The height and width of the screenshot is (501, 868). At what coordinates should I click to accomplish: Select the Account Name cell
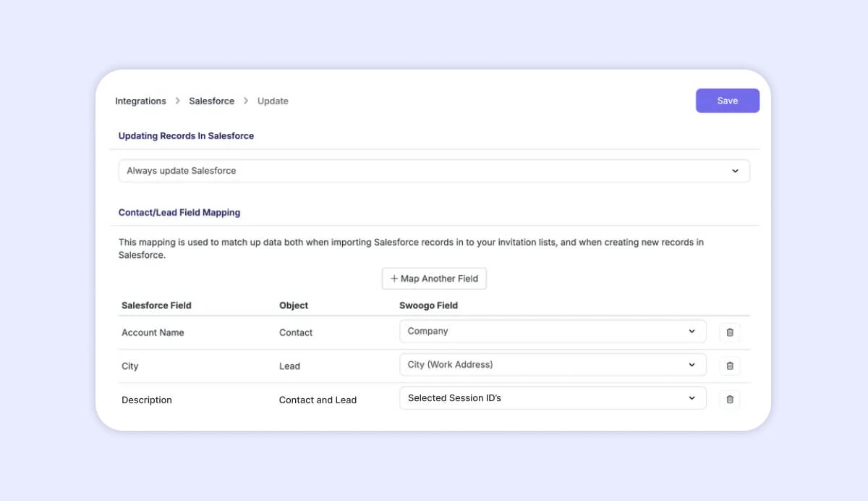point(153,333)
